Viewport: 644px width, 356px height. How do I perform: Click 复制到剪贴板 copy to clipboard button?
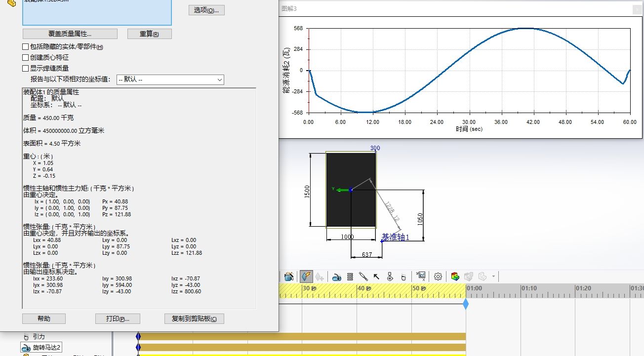(x=194, y=318)
